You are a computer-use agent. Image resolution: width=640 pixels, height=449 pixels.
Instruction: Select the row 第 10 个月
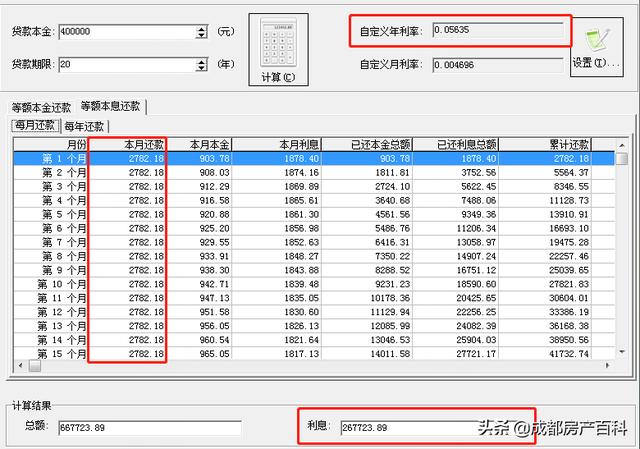(x=314, y=284)
